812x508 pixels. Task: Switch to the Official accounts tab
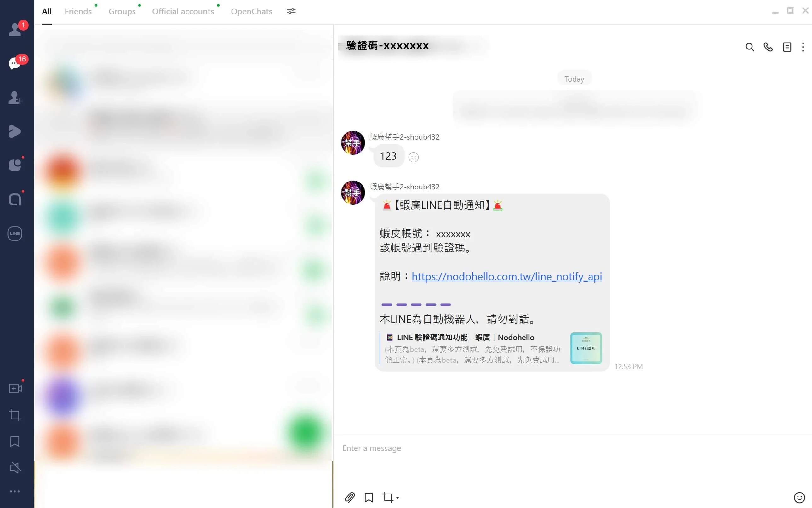pyautogui.click(x=183, y=11)
